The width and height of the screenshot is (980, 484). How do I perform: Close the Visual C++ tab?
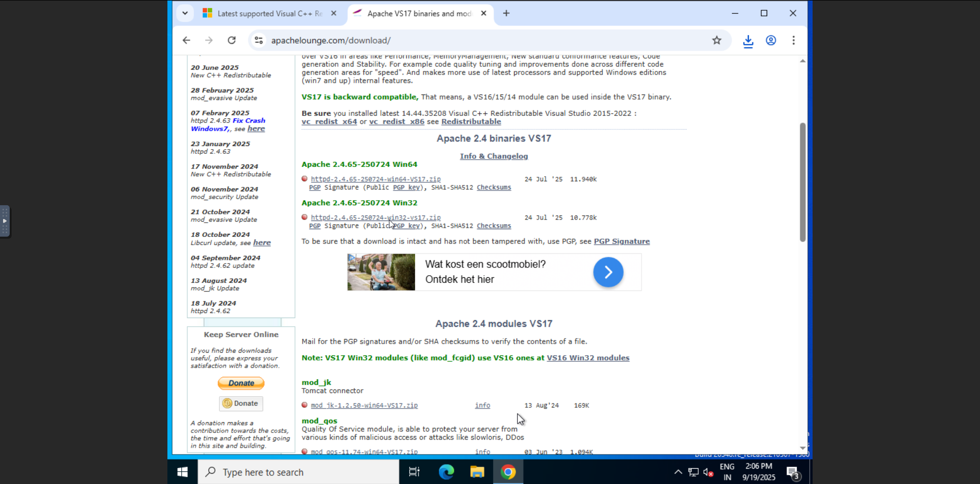[333, 13]
